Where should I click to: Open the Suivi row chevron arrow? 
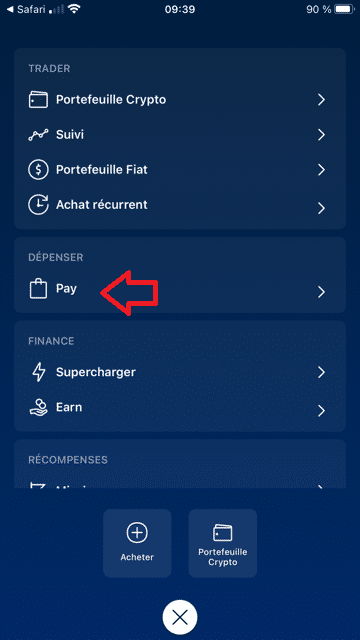tap(322, 135)
